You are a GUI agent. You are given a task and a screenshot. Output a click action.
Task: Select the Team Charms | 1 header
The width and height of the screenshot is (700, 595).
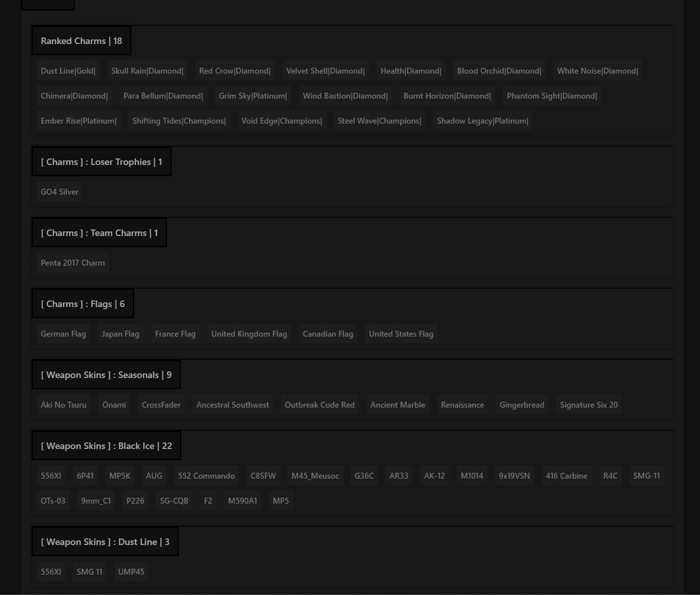[x=99, y=233]
